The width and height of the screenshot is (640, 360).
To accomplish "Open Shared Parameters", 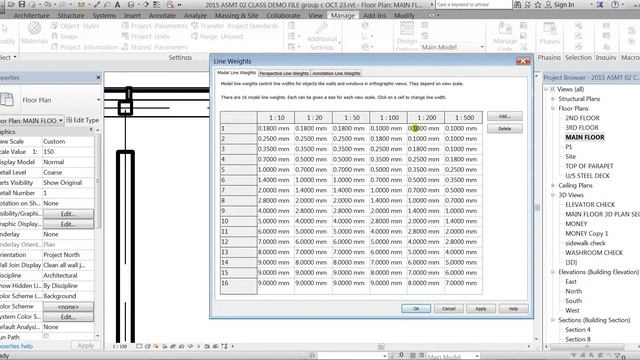I will [155, 47].
